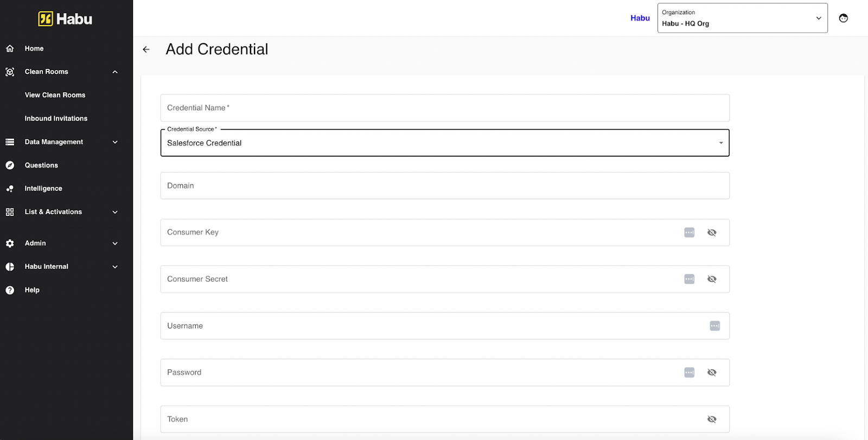
Task: Click the password manager icon in Consumer Key field
Action: [689, 233]
